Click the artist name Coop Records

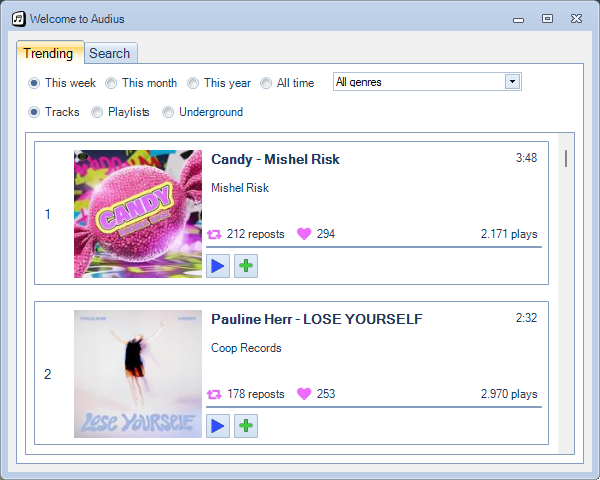[246, 348]
